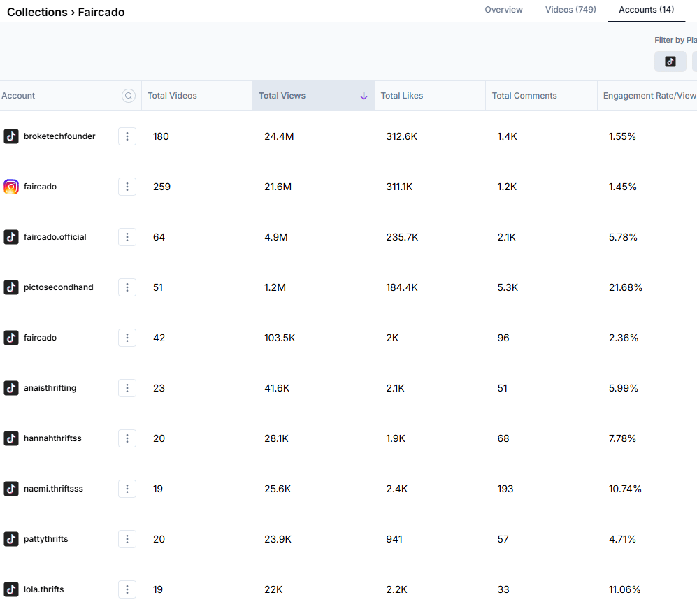Sort by the Total Comments column header
Screen dimensions: 697x616
[524, 96]
